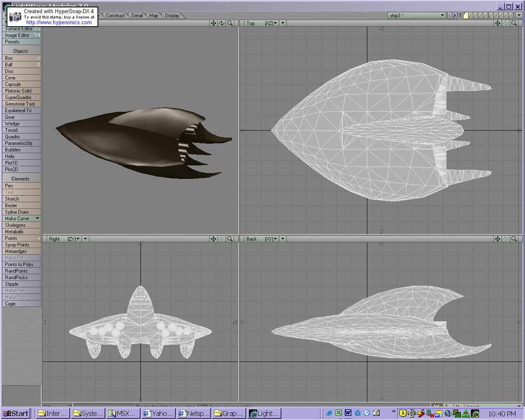
Task: Toggle the first layer button next to layer 1
Action: [x=466, y=15]
